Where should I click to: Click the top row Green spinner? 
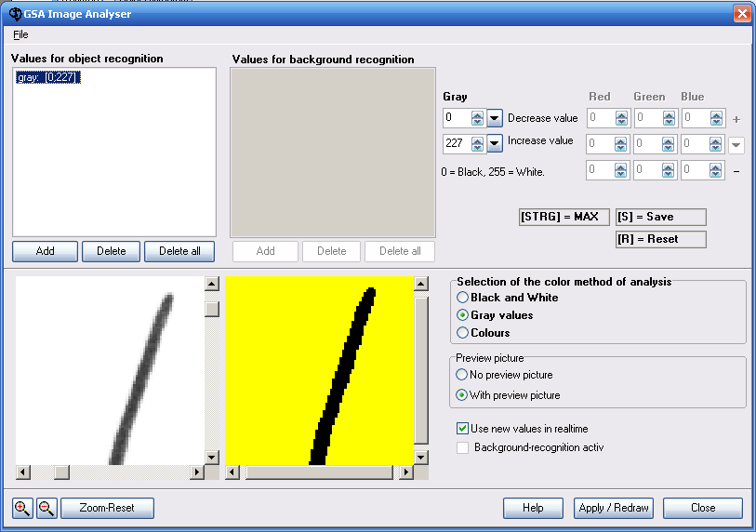[669, 118]
